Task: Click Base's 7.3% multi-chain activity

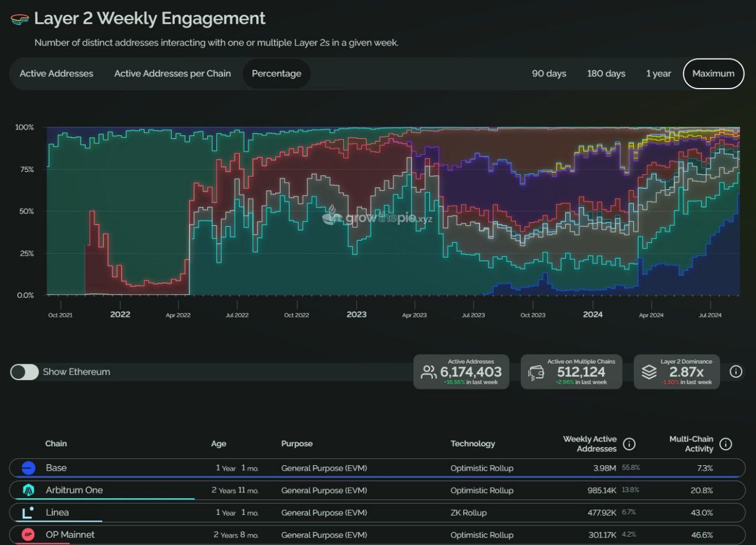Action: coord(705,468)
